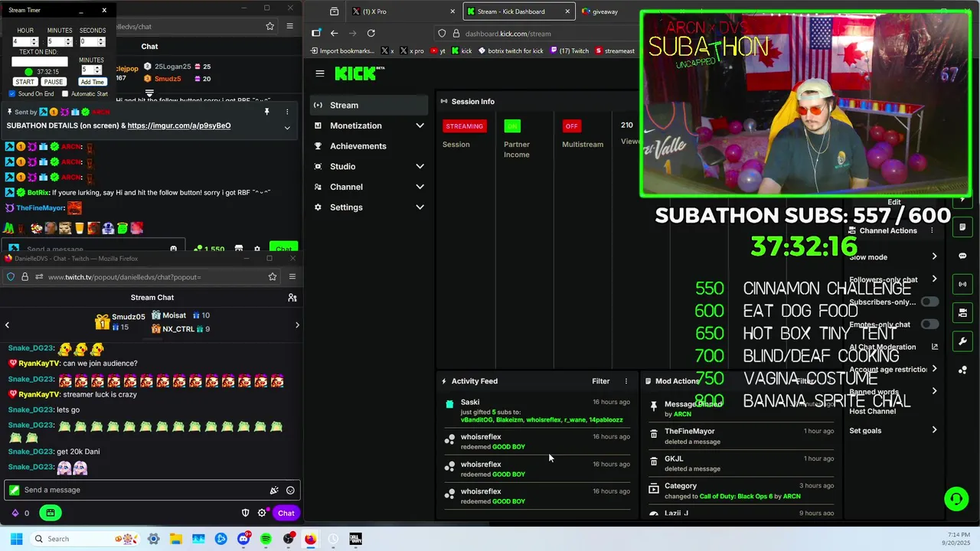Image resolution: width=980 pixels, height=551 pixels.
Task: Select the Stream - Kick Dashboard tab
Action: tap(518, 11)
